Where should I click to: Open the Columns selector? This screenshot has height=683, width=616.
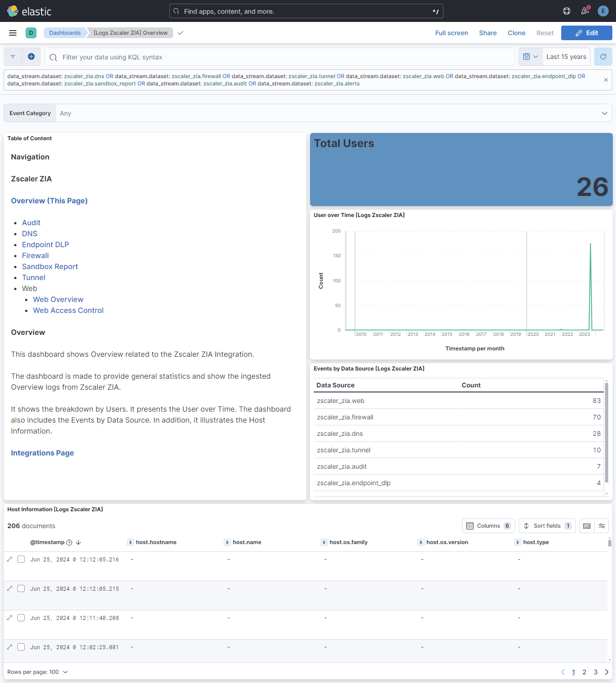[x=489, y=526]
